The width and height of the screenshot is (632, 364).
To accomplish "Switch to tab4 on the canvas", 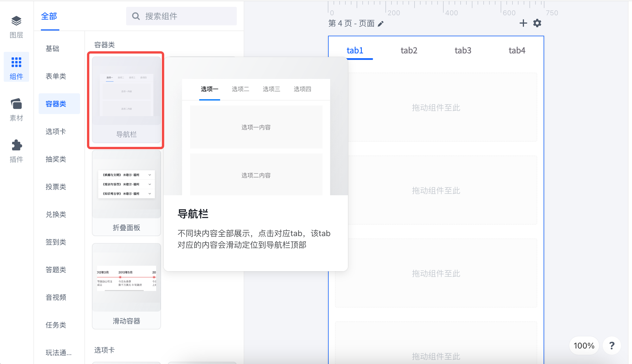I will click(x=517, y=50).
